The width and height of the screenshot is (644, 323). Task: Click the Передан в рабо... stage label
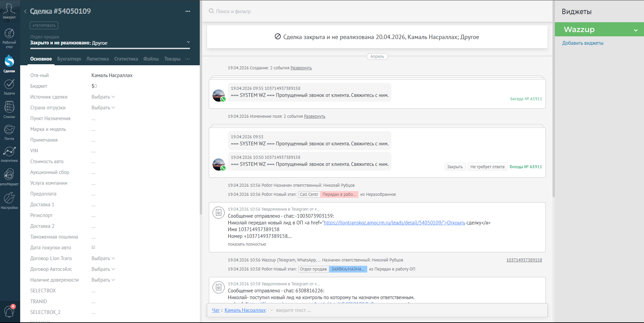point(339,194)
